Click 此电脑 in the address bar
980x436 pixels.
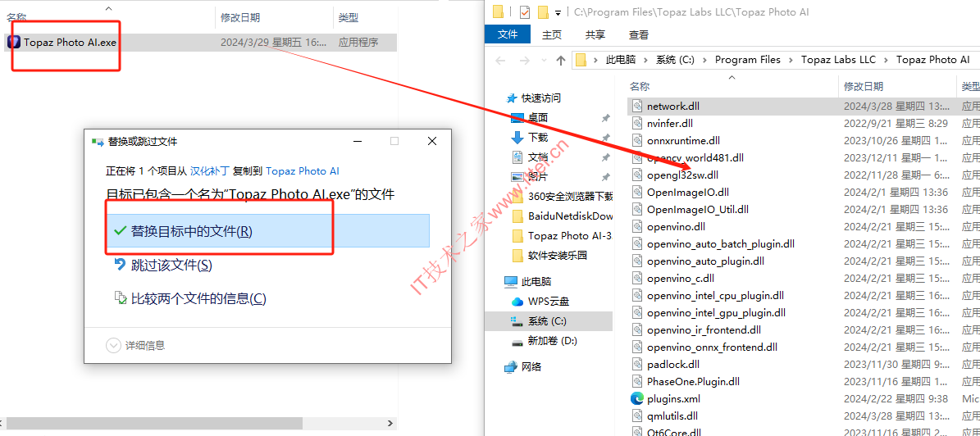point(621,60)
